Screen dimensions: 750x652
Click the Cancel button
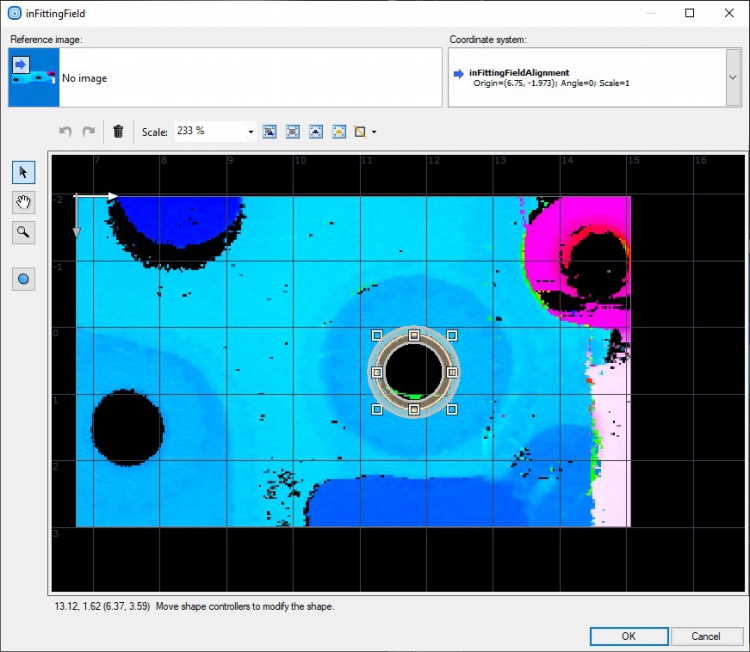(x=706, y=636)
